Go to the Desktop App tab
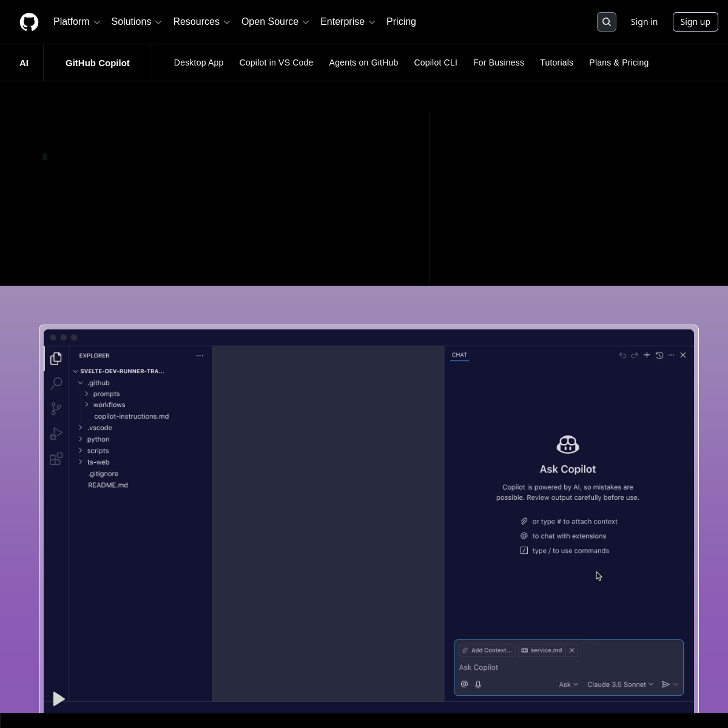 [x=198, y=62]
